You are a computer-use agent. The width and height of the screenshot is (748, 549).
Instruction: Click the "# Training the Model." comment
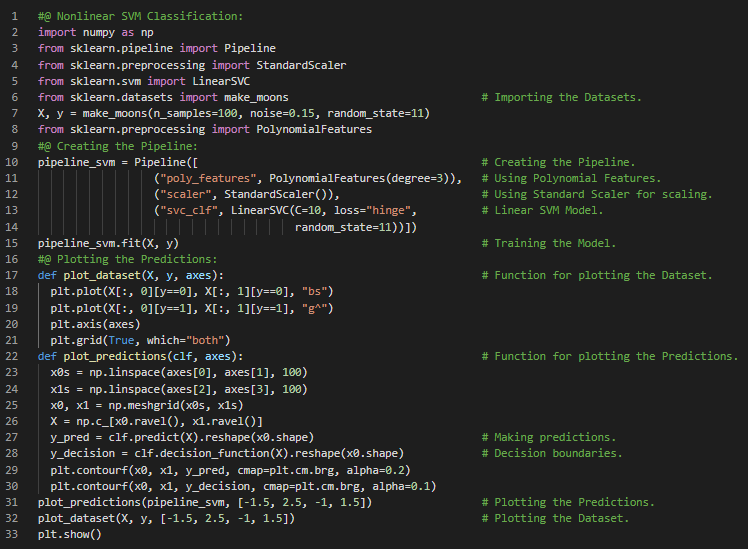pyautogui.click(x=549, y=243)
